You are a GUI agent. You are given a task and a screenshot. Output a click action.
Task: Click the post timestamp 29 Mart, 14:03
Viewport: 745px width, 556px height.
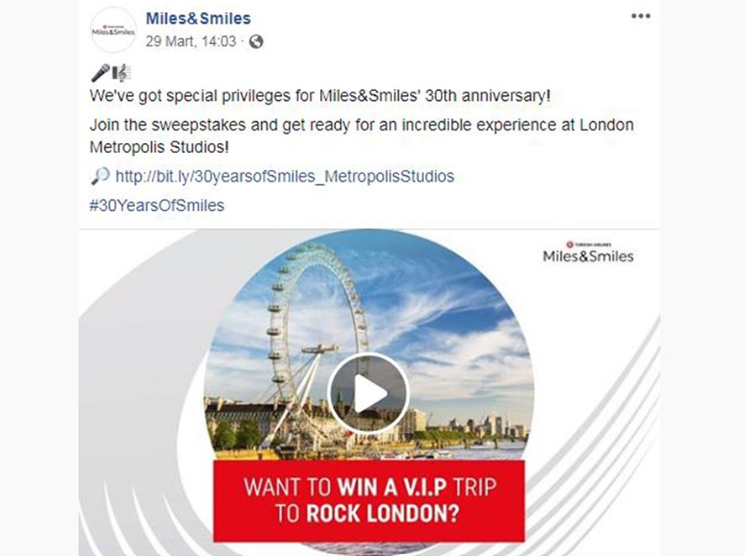pos(191,42)
